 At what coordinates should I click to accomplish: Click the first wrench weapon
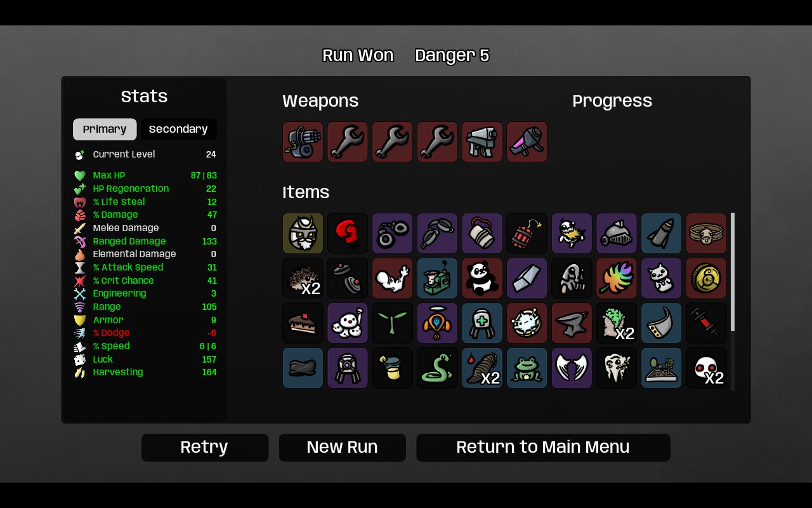pyautogui.click(x=348, y=142)
